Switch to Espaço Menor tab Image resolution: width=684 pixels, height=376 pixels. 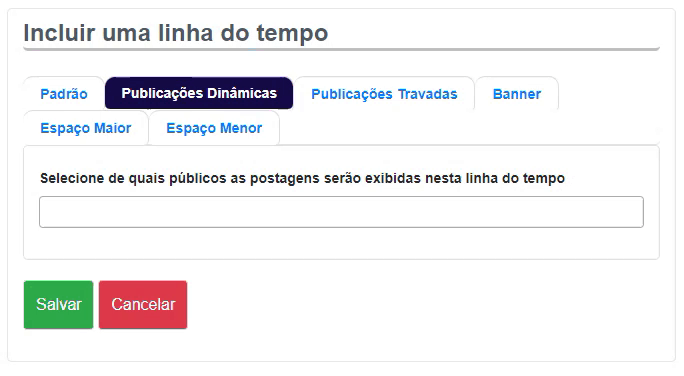[214, 128]
